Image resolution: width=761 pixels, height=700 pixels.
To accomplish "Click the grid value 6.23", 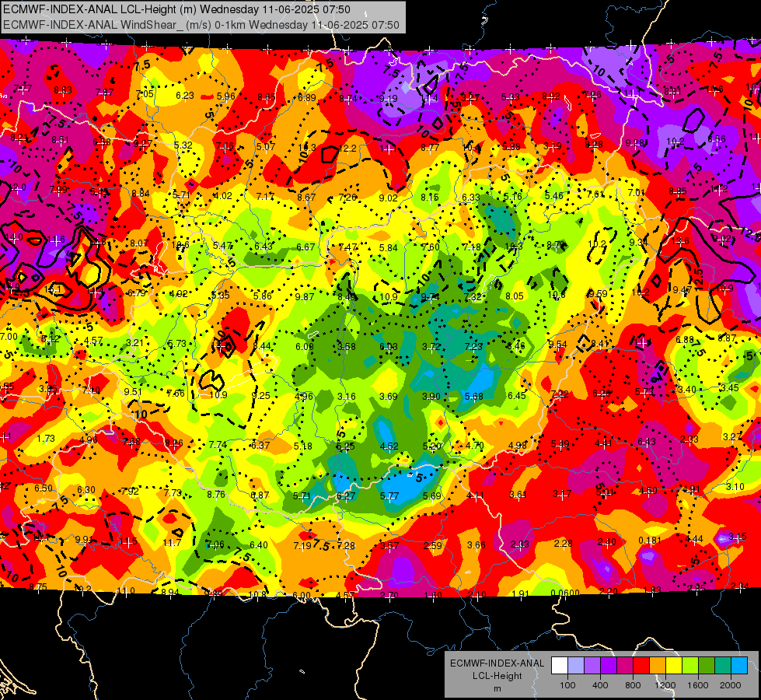I will [x=185, y=96].
